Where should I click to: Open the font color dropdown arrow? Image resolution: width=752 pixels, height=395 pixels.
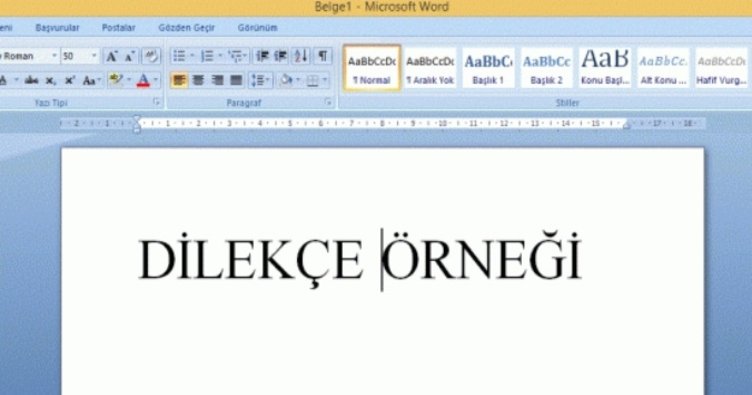click(x=156, y=80)
